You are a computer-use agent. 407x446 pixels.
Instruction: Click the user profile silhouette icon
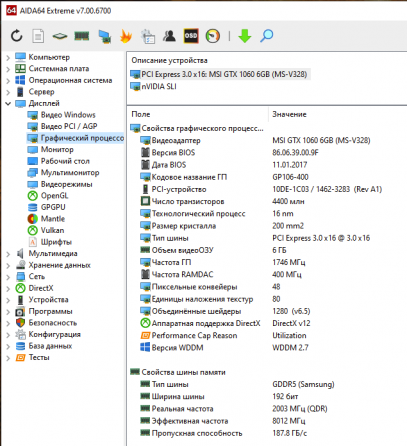click(169, 36)
